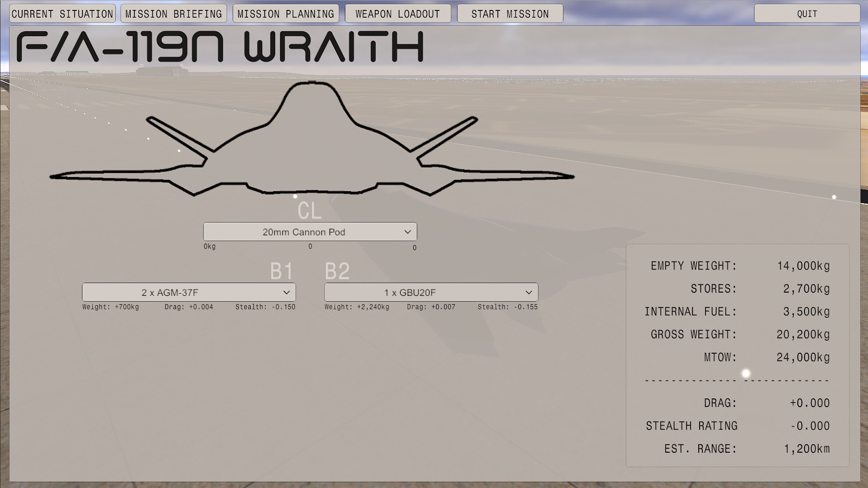Click the QUIT button
This screenshot has height=488, width=868.
coord(807,13)
